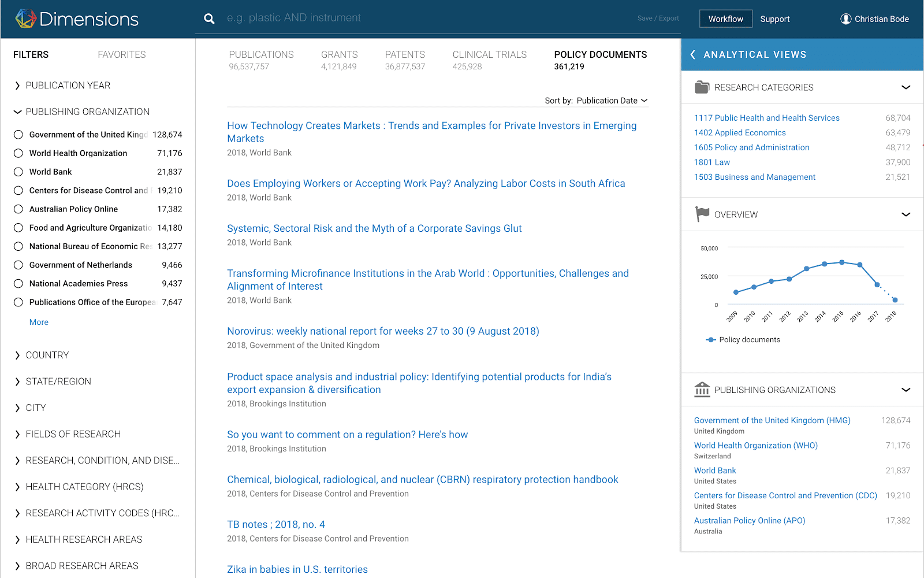Click the Overview flag icon

point(702,214)
